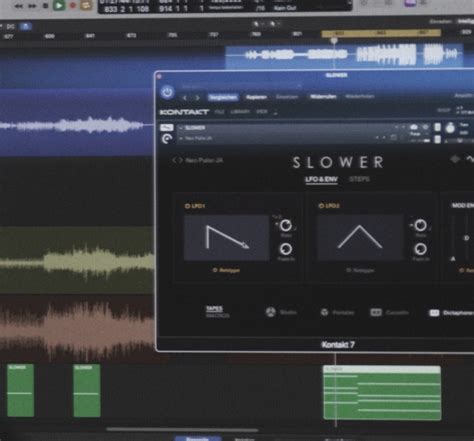Stop playback with the stop button

[46, 6]
